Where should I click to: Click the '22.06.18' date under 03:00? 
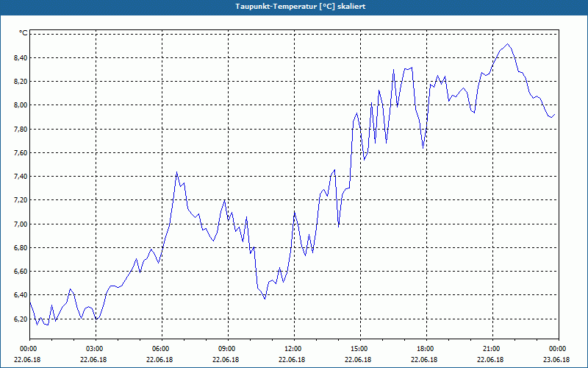tap(93, 359)
